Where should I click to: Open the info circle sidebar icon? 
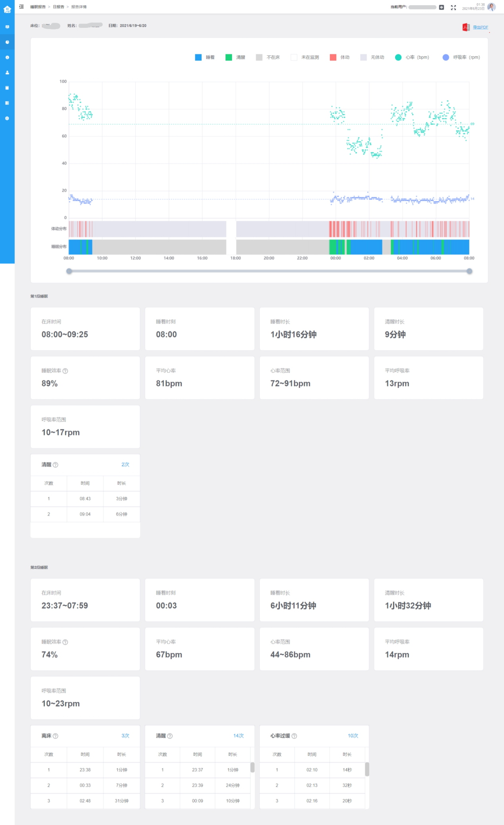point(7,57)
